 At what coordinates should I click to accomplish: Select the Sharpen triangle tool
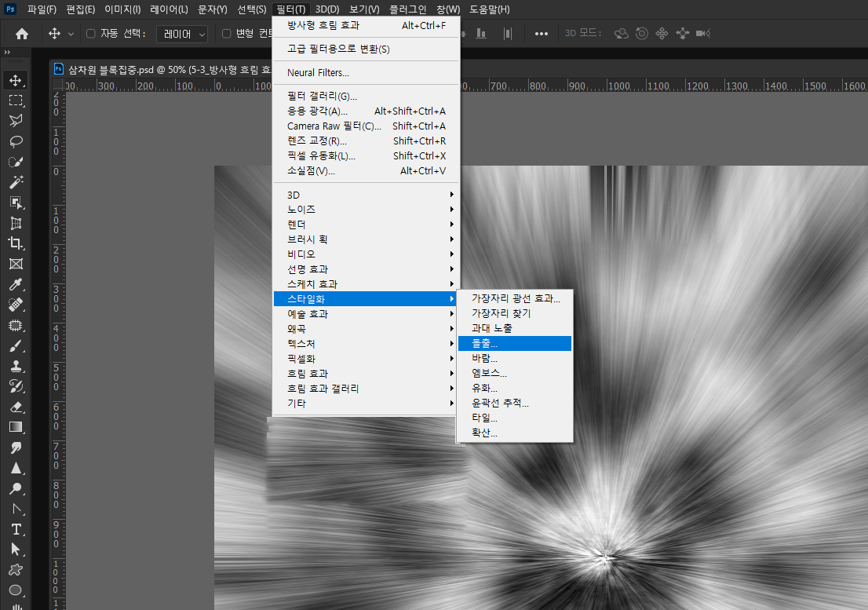pos(16,468)
